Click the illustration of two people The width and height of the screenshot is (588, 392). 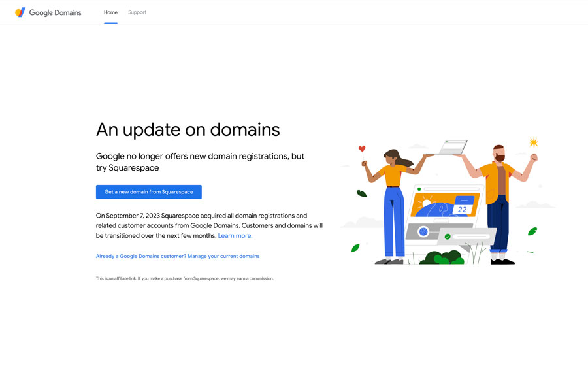pos(448,201)
